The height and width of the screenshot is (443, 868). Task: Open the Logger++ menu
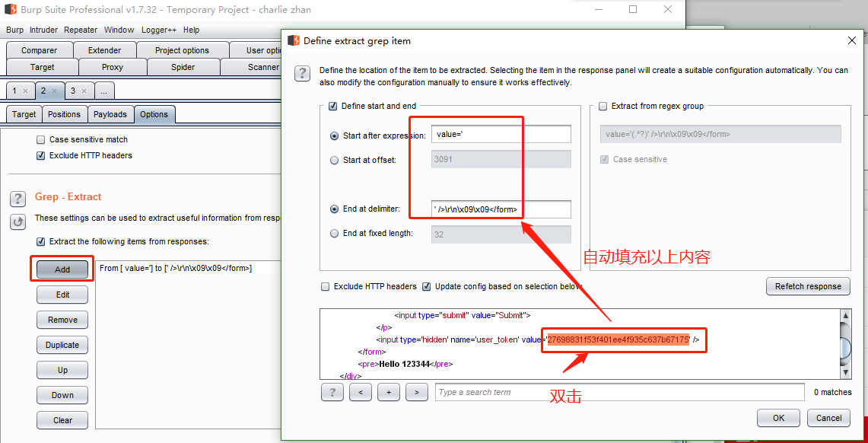160,30
